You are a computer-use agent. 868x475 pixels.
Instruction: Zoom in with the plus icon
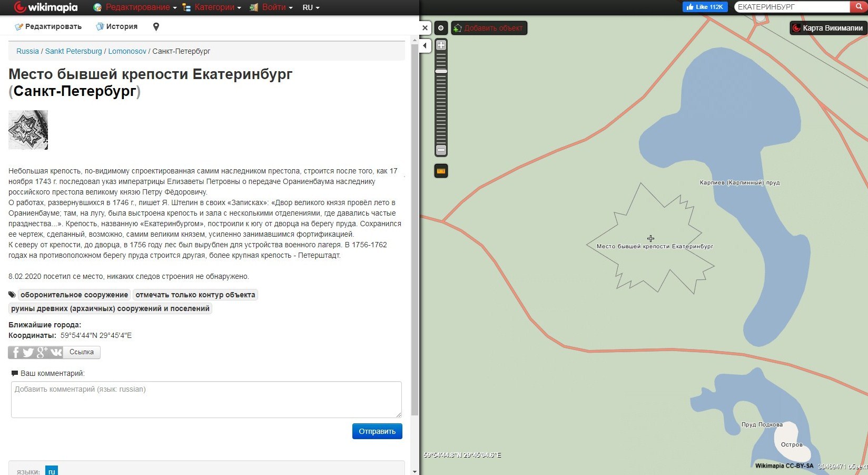pos(441,45)
